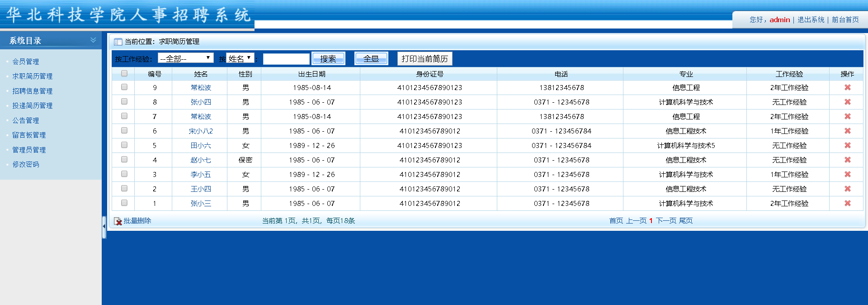
Task: Open 张小三 resume link
Action: point(201,204)
